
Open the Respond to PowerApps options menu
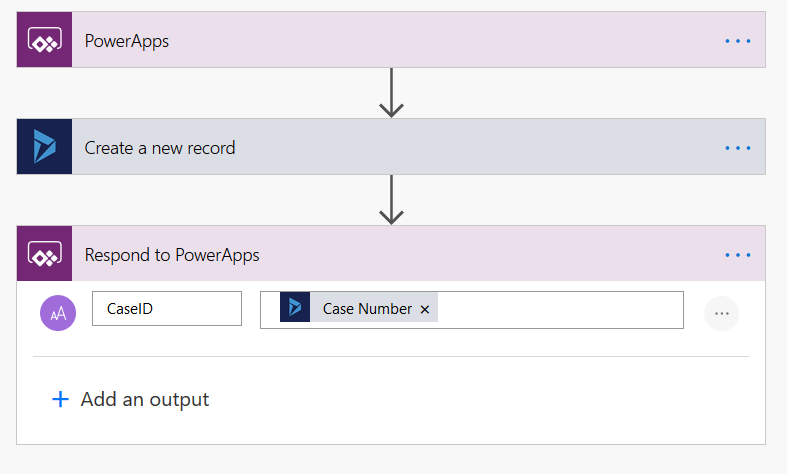point(737,255)
